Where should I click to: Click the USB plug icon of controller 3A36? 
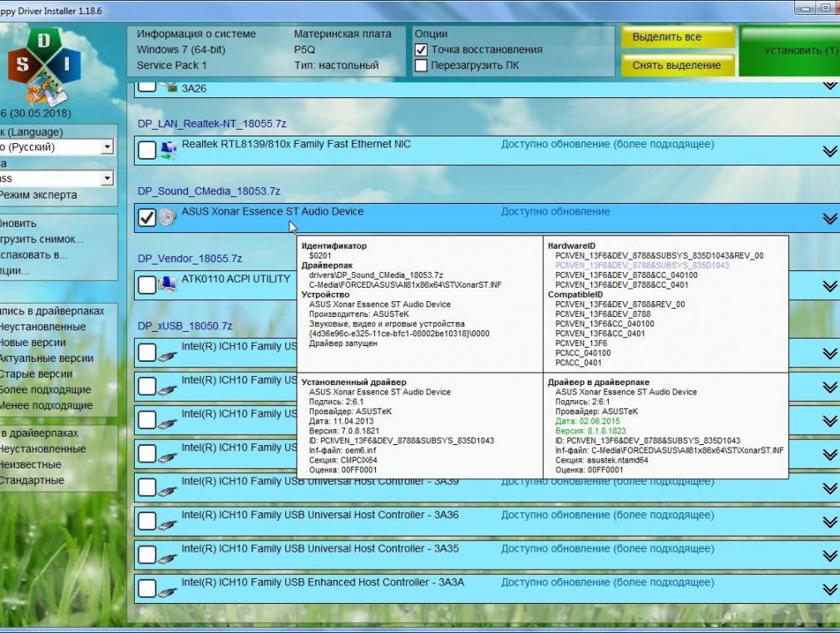coord(168,524)
